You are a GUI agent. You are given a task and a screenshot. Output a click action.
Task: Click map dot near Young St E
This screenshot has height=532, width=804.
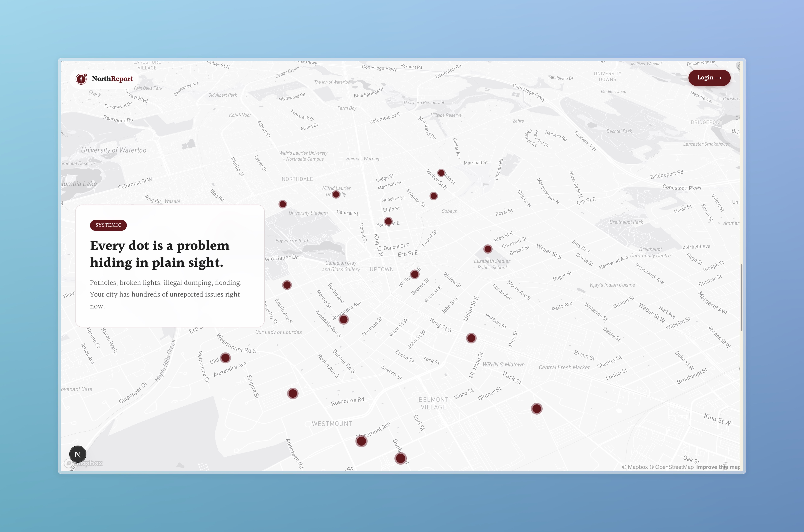(388, 222)
